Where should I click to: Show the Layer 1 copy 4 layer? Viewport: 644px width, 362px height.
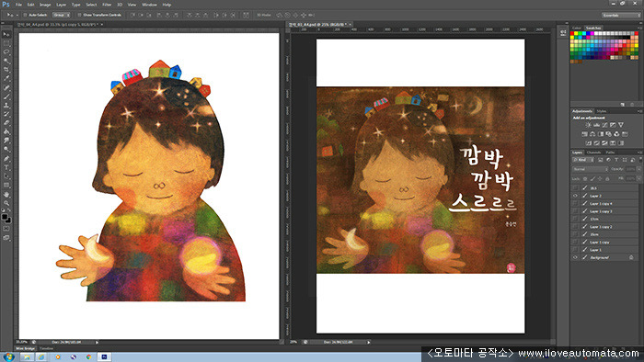point(575,203)
